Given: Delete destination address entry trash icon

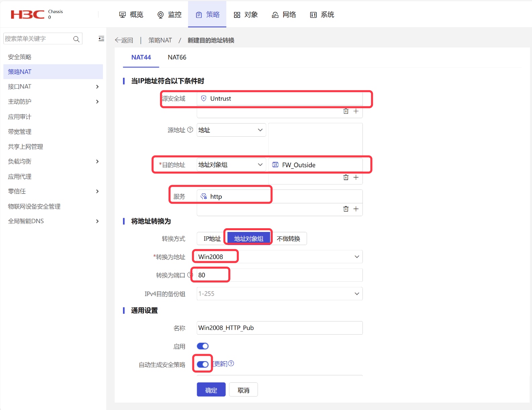Looking at the screenshot, I should click(x=346, y=177).
